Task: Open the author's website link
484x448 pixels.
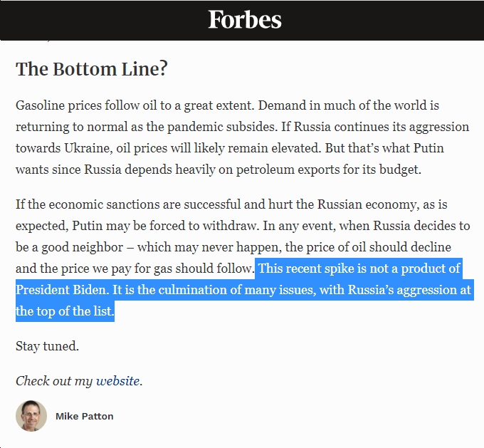Action: pyautogui.click(x=117, y=381)
